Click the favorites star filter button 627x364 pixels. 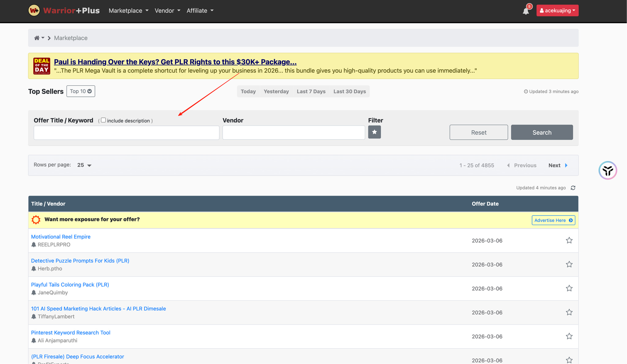pos(374,132)
